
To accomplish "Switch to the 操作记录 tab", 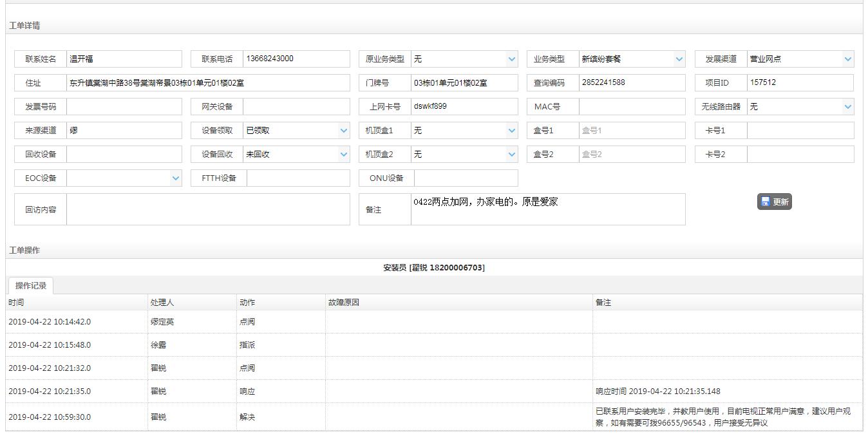I will (31, 286).
